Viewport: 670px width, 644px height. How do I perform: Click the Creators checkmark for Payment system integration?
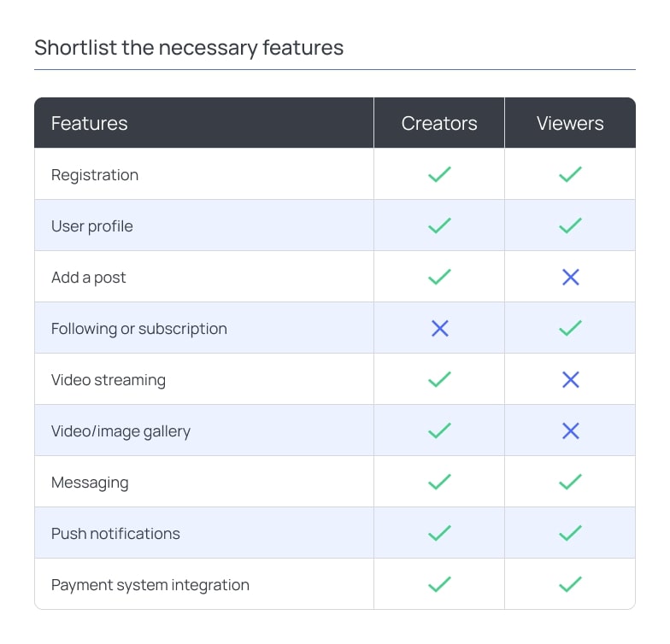pyautogui.click(x=439, y=584)
